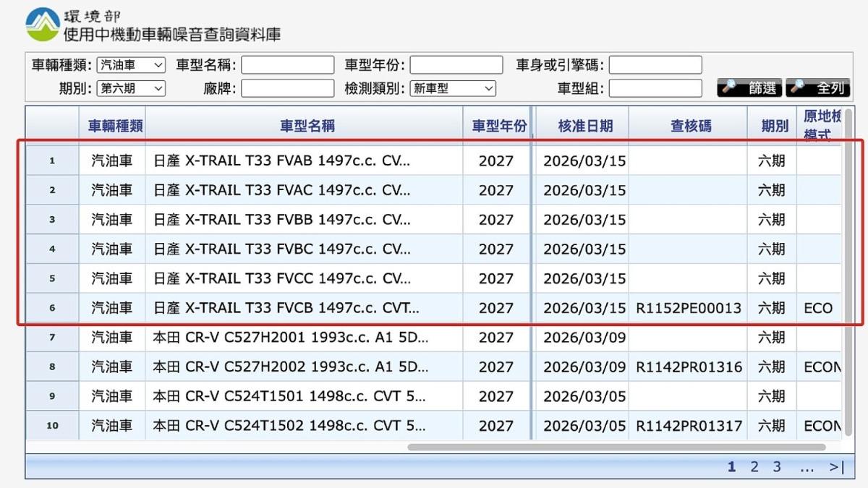Go to page 3 of results
The image size is (868, 488).
click(777, 467)
